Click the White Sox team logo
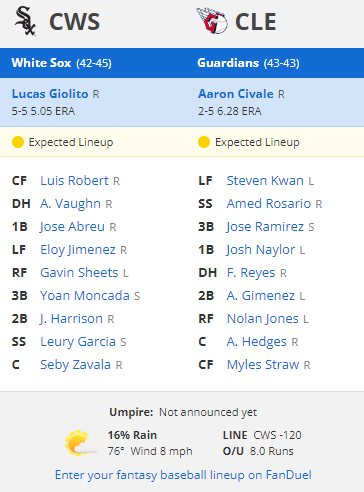 25,21
